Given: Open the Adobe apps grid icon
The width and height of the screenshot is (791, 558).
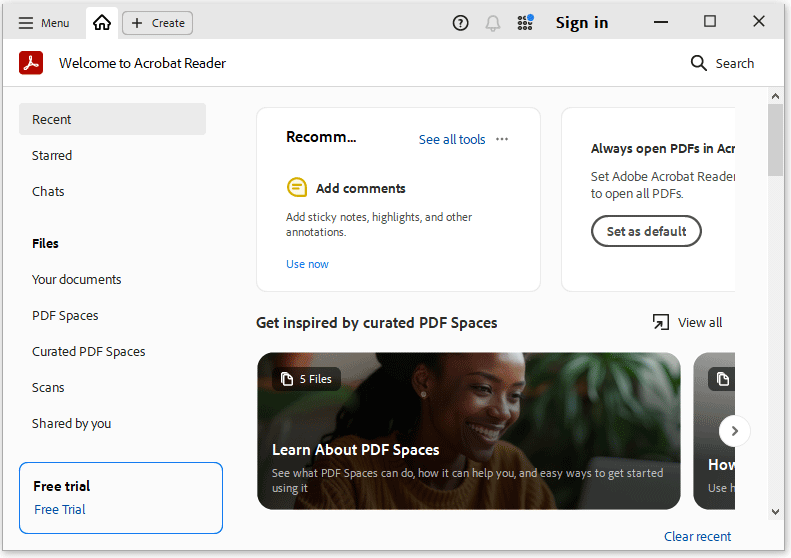Looking at the screenshot, I should (525, 23).
